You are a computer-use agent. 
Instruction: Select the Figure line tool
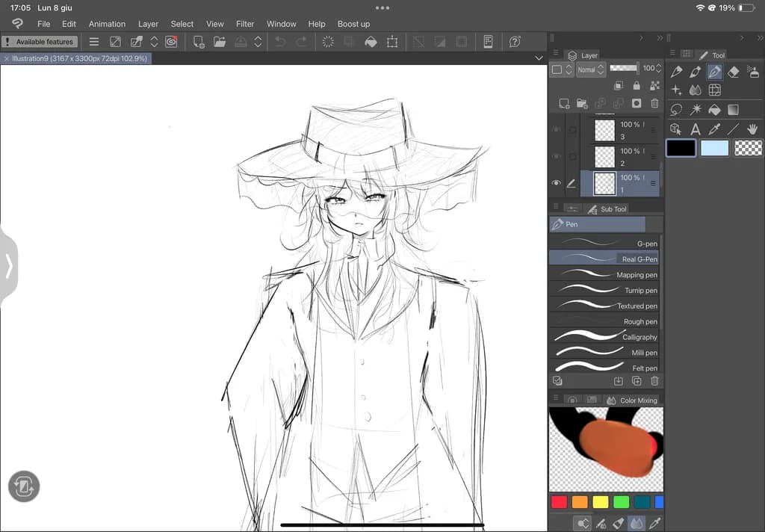tap(734, 129)
